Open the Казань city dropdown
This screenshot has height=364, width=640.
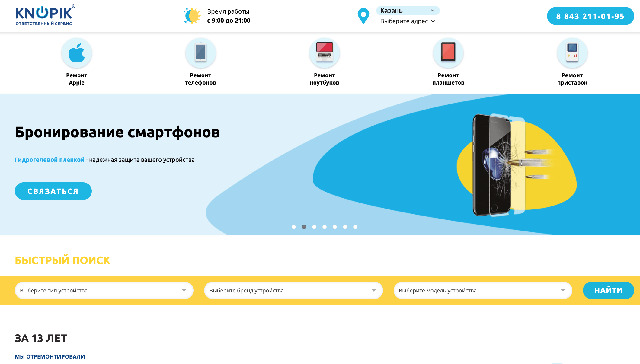(x=408, y=11)
